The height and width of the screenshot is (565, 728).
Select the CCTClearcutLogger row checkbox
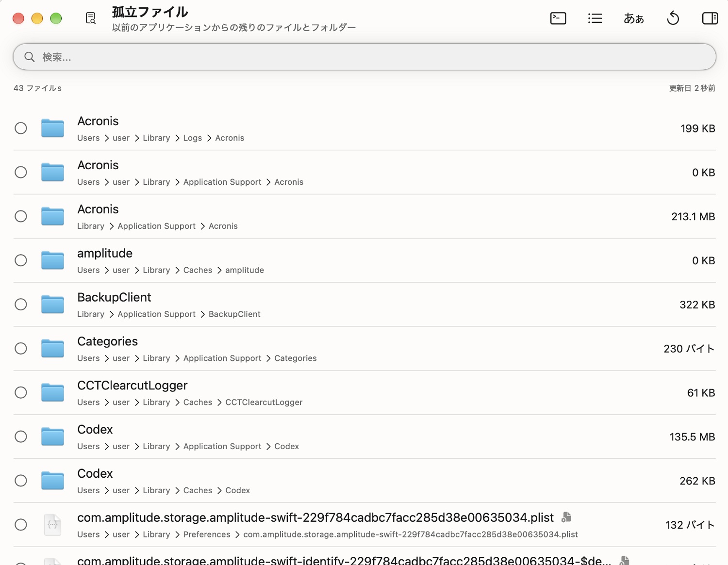(21, 392)
